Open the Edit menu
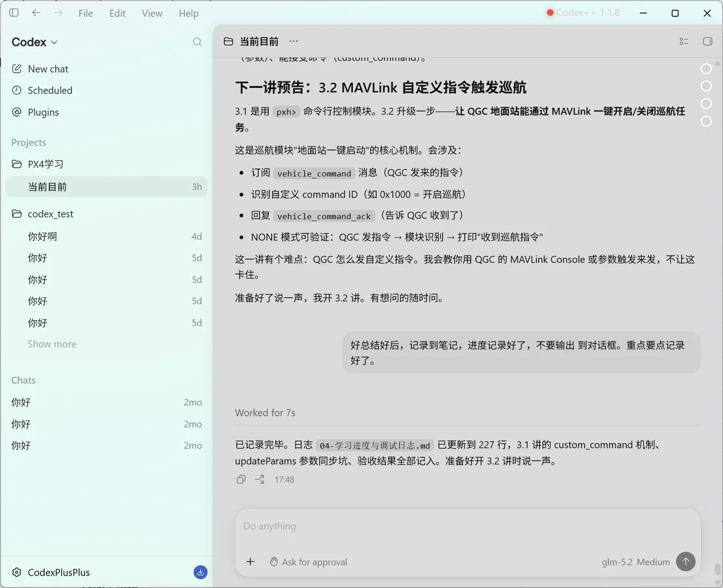The image size is (723, 588). [117, 13]
